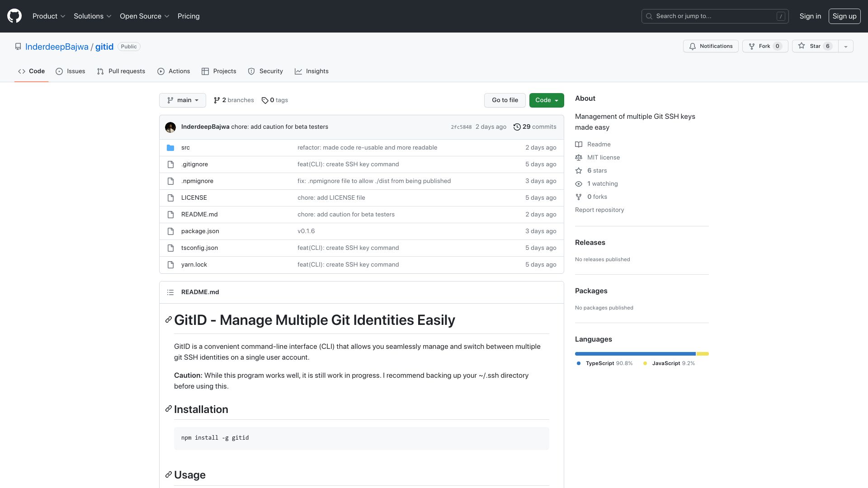Click the Fork button
The image size is (868, 488).
pos(765,46)
